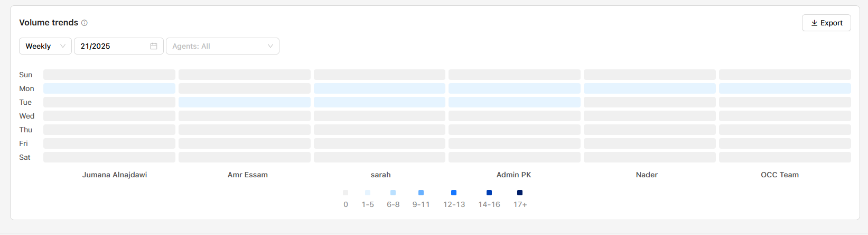Click the download icon on Export button

(814, 23)
